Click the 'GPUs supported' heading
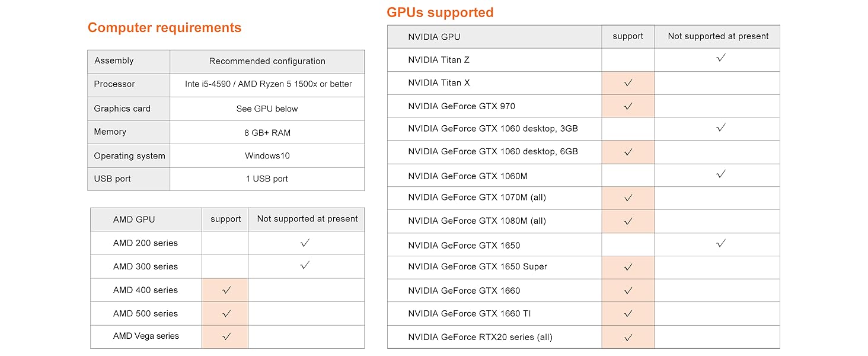 440,12
